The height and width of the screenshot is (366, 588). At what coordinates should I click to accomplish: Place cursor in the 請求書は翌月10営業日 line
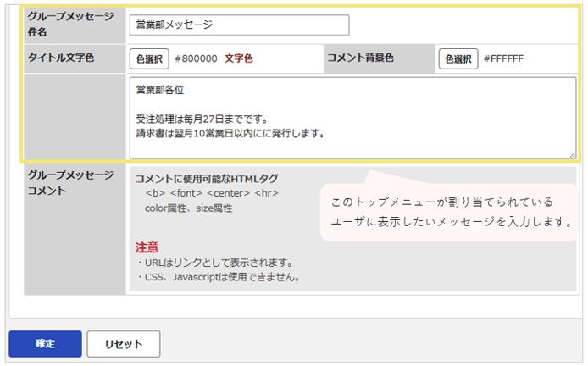[230, 134]
